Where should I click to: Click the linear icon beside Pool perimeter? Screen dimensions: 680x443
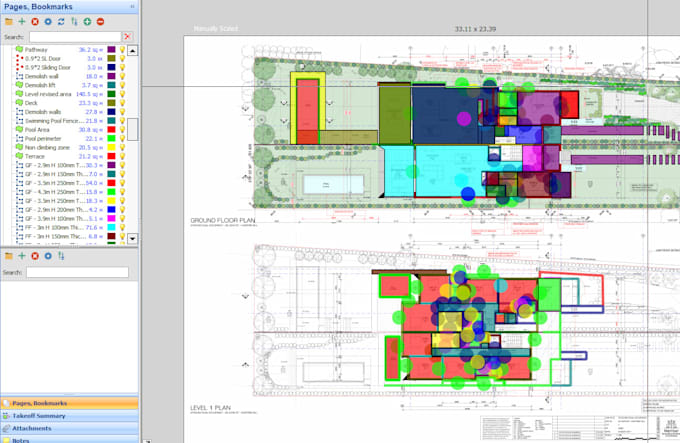(x=20, y=138)
